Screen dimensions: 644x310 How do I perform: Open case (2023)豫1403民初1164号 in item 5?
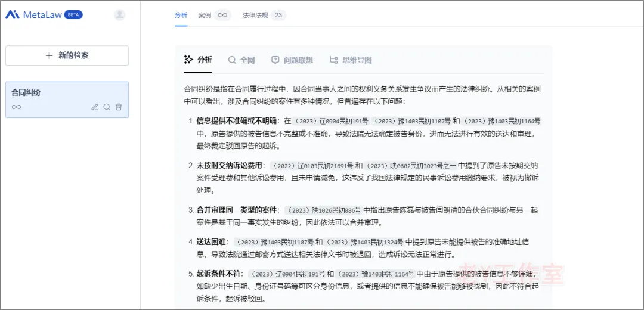pyautogui.click(x=376, y=274)
